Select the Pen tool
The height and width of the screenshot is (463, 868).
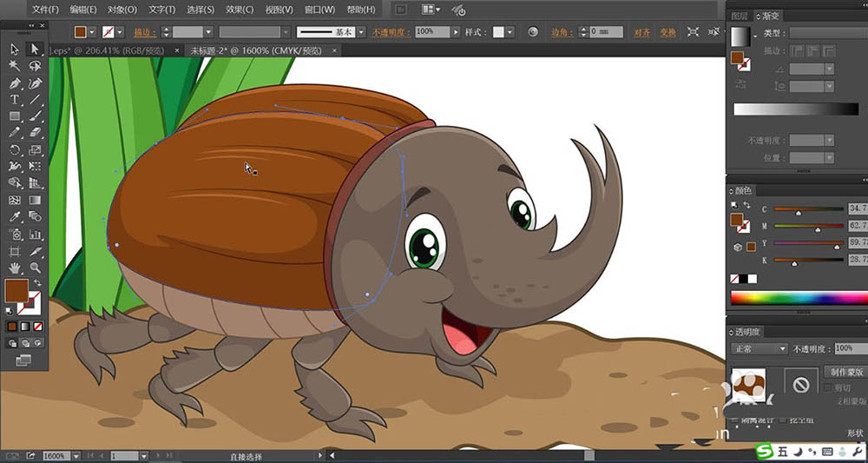point(15,83)
